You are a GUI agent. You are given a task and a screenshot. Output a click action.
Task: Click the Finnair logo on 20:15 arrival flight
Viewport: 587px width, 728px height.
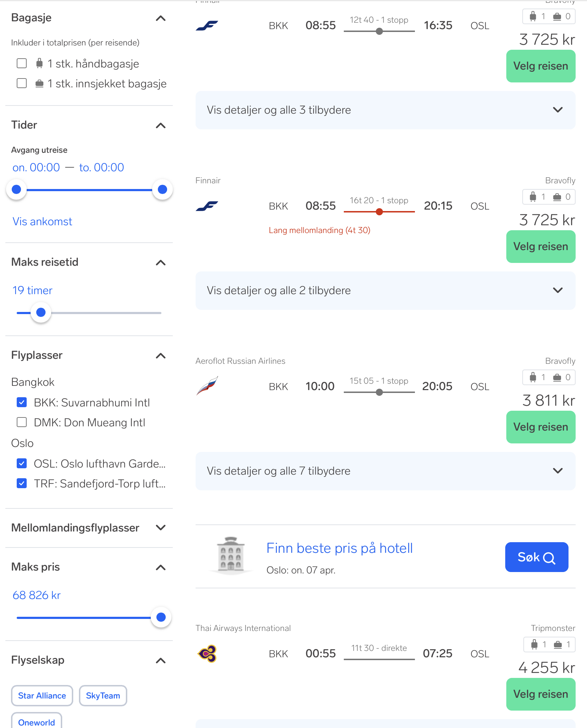[207, 206]
